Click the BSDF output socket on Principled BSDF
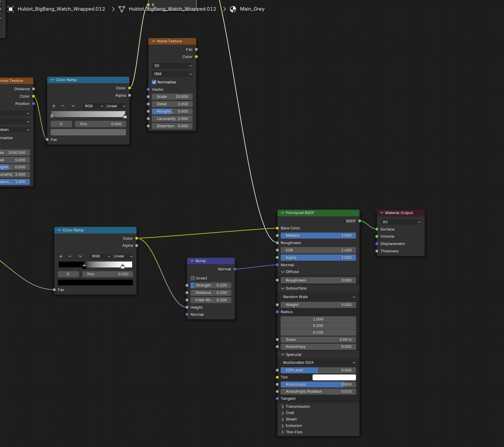This screenshot has width=504, height=447. click(359, 221)
